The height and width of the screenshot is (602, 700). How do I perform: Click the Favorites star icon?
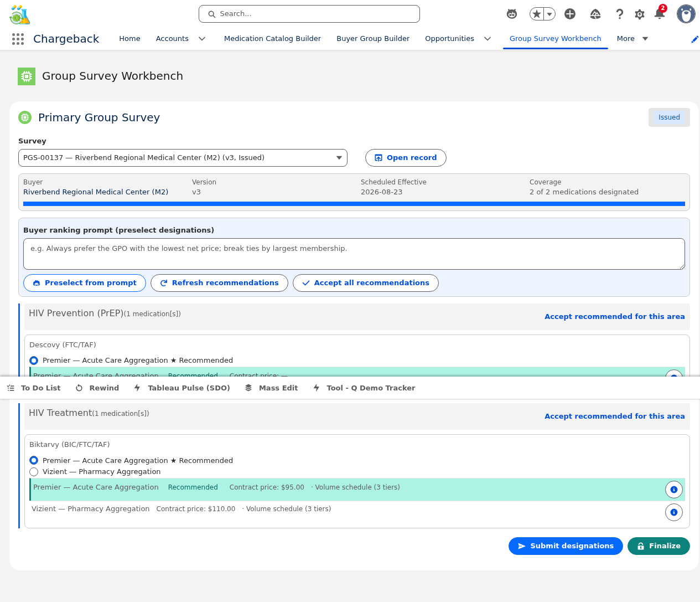coord(537,14)
